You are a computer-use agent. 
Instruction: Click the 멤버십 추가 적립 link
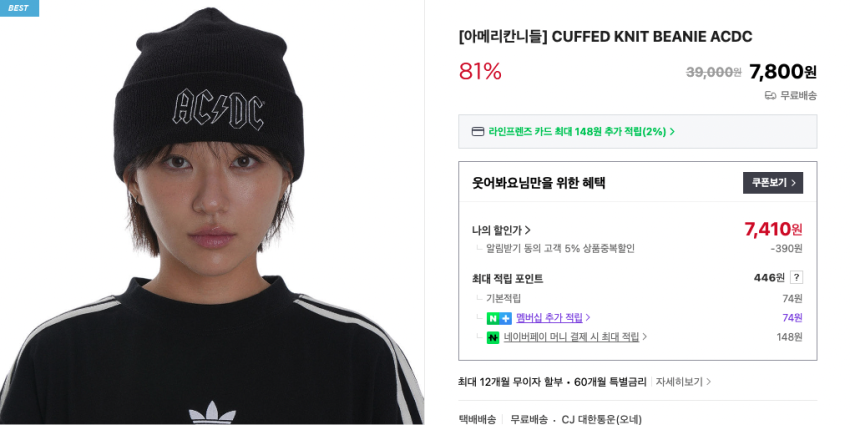tap(549, 318)
